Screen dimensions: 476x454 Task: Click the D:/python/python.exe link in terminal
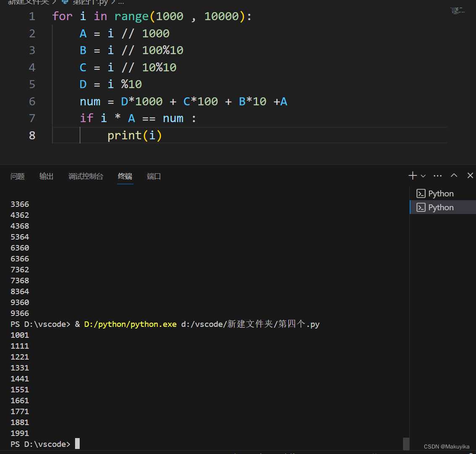[130, 324]
